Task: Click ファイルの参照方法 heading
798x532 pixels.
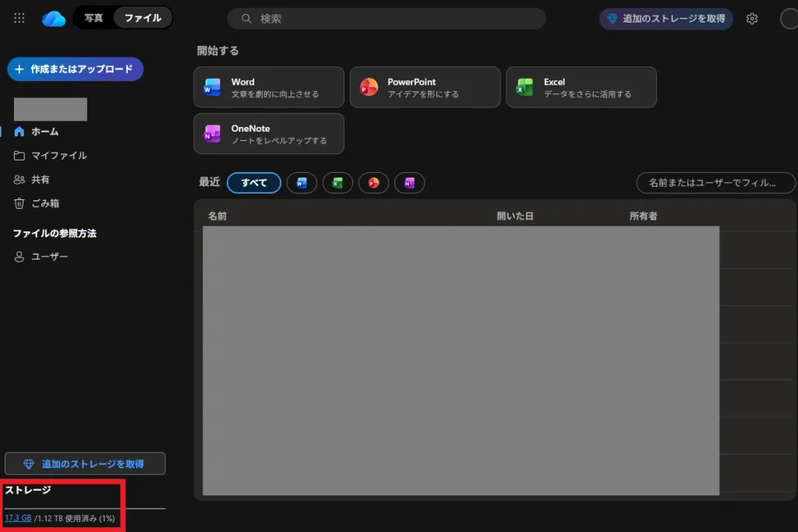Action: pyautogui.click(x=55, y=234)
